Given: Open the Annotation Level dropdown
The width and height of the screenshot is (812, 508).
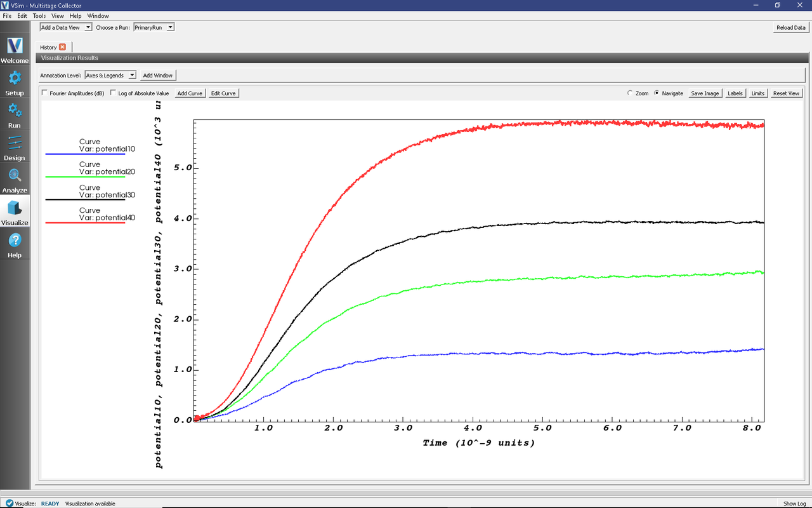Looking at the screenshot, I should click(x=110, y=75).
